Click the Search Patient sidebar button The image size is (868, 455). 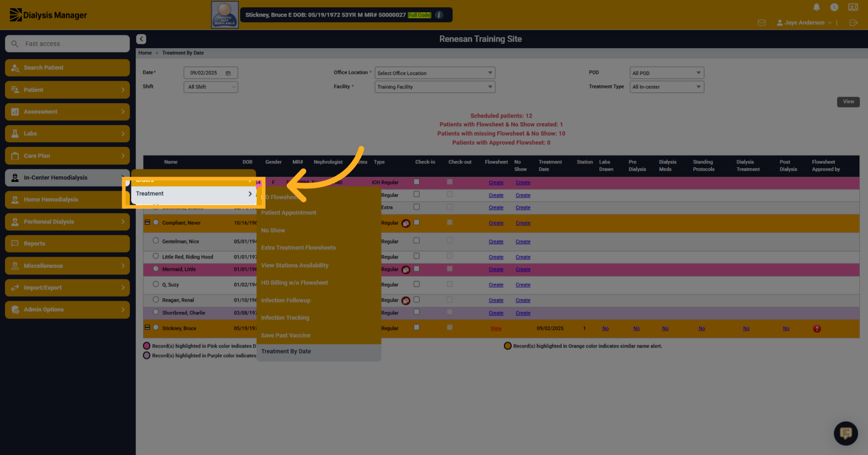(67, 68)
